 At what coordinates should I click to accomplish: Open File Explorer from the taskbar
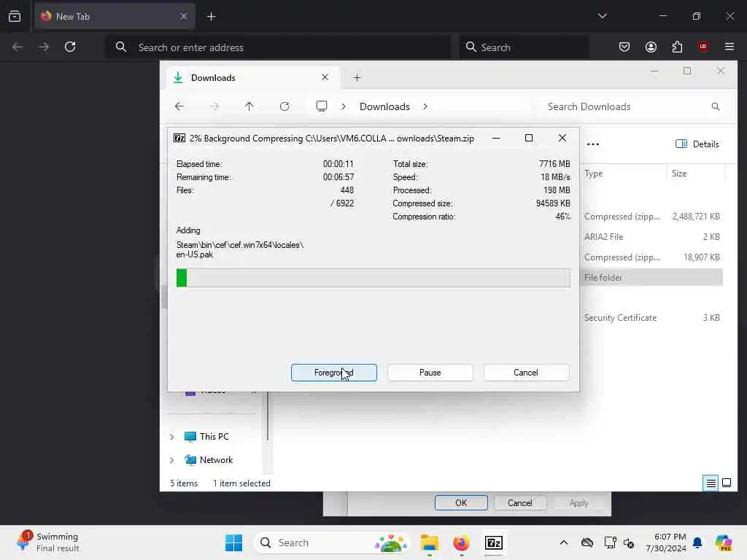click(x=429, y=542)
